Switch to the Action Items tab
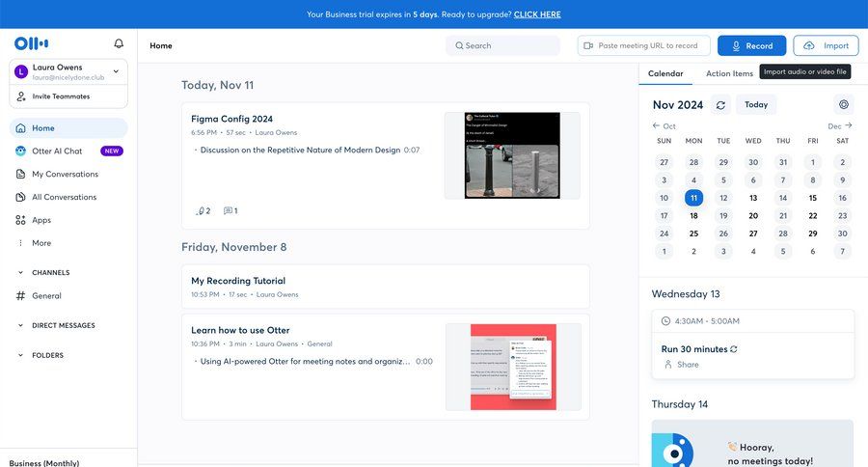868x467 pixels. point(729,73)
